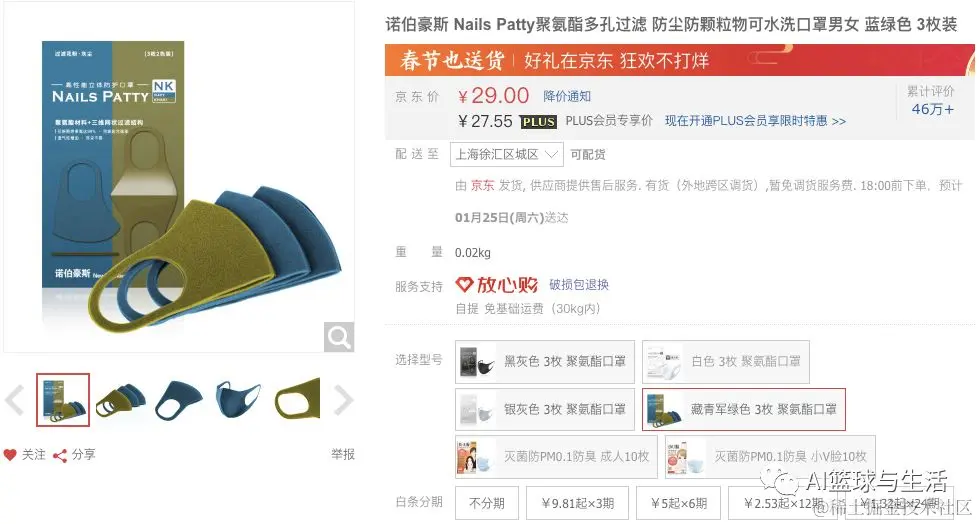The height and width of the screenshot is (524, 979).
Task: Show next thumbnails with right arrow
Action: tap(343, 400)
